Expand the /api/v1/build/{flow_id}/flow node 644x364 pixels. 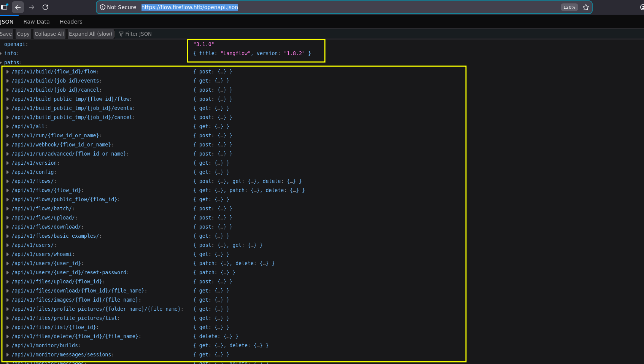[x=8, y=72]
